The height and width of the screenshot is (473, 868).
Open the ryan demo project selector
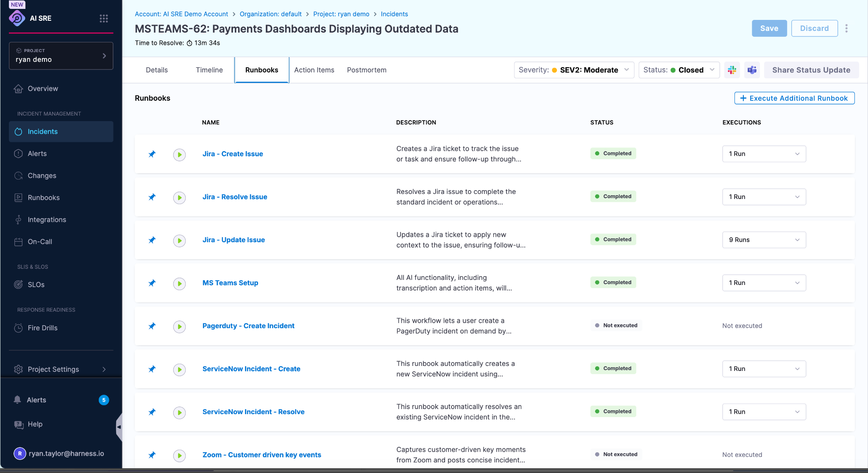(x=61, y=55)
